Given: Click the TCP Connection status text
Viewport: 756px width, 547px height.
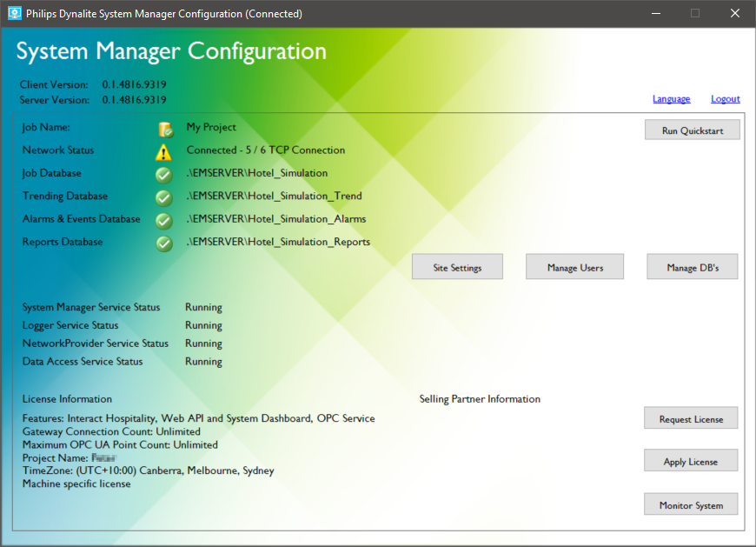Looking at the screenshot, I should pyautogui.click(x=265, y=150).
